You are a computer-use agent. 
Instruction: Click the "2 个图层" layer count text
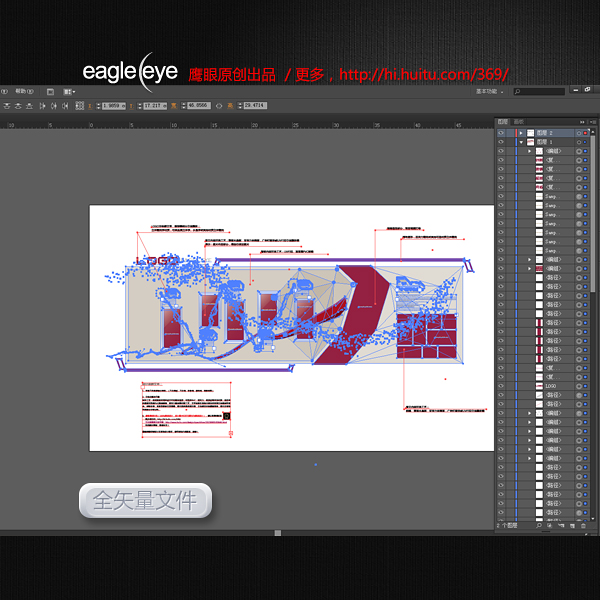tap(507, 526)
